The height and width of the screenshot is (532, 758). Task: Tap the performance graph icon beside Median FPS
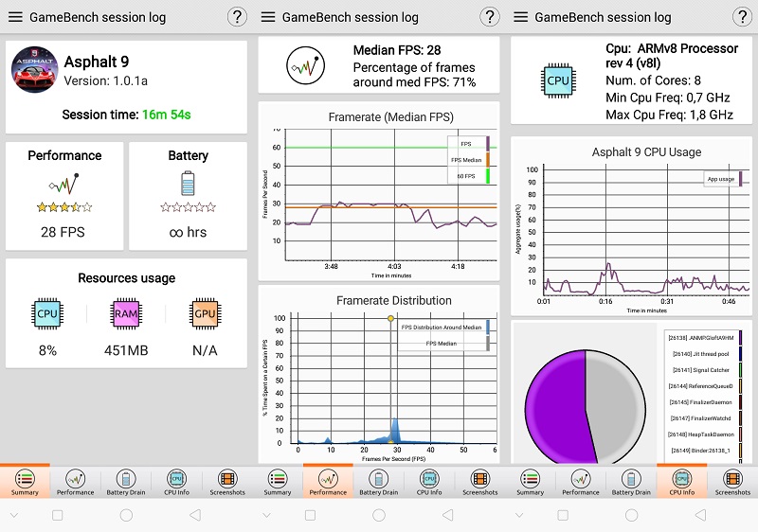[x=305, y=65]
